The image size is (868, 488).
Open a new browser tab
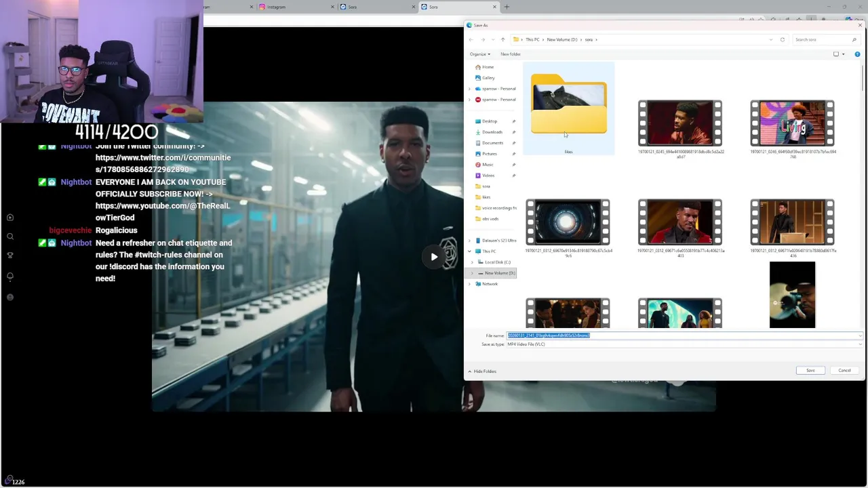[x=507, y=7]
